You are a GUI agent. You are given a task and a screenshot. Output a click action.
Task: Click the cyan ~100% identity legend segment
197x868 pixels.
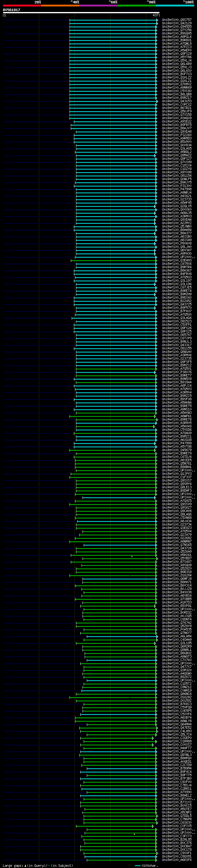click(175, 6)
